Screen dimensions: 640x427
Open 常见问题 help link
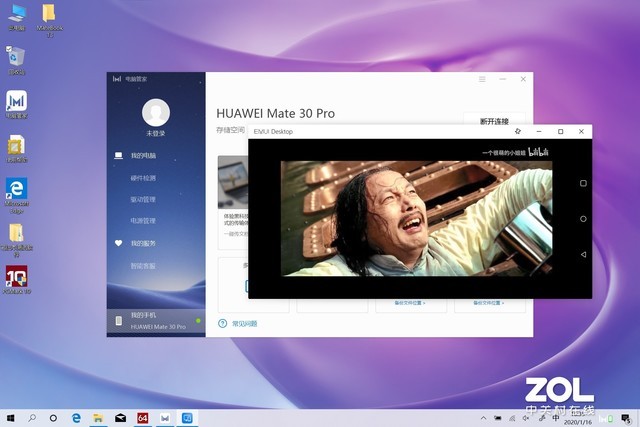pos(244,323)
